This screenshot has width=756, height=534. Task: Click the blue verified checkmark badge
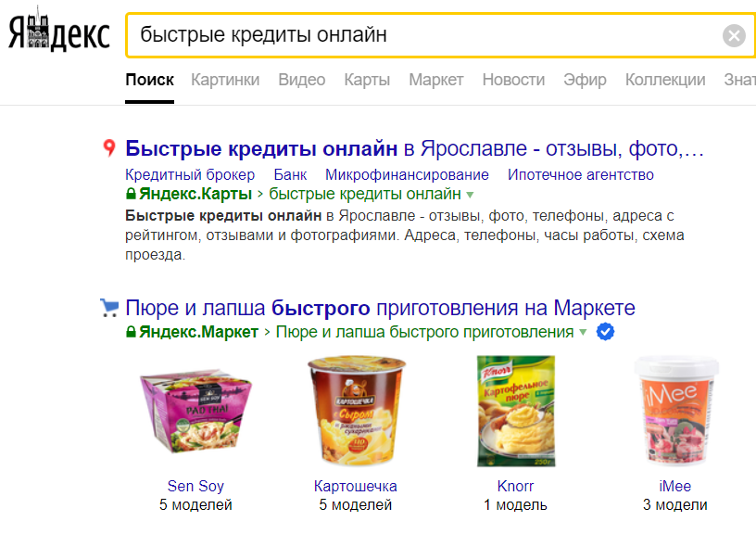point(607,332)
